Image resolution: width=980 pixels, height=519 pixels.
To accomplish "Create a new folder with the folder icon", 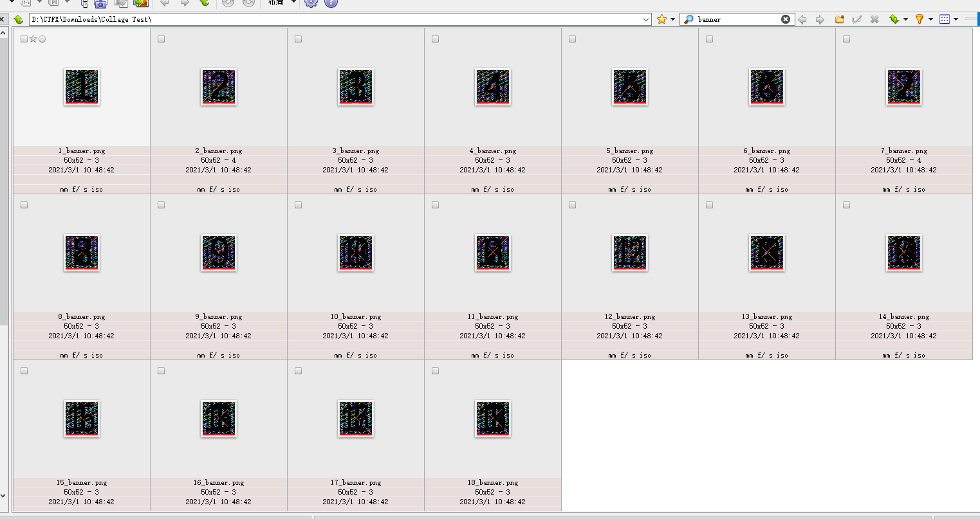I will pos(840,19).
